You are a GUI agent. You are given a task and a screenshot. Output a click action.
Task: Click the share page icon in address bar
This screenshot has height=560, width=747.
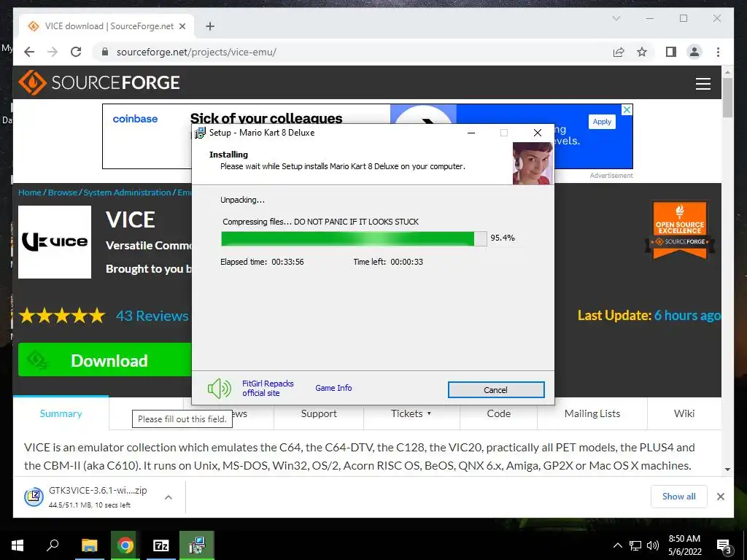619,52
